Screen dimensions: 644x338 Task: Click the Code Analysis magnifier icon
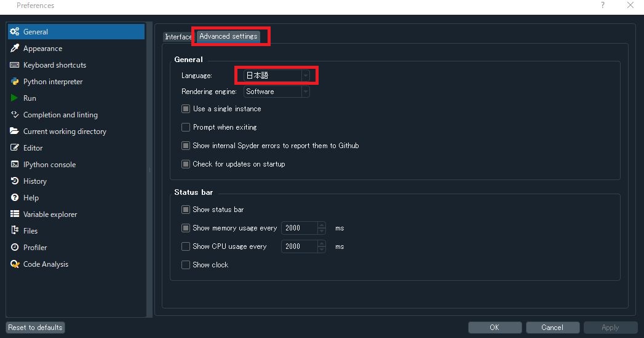15,264
